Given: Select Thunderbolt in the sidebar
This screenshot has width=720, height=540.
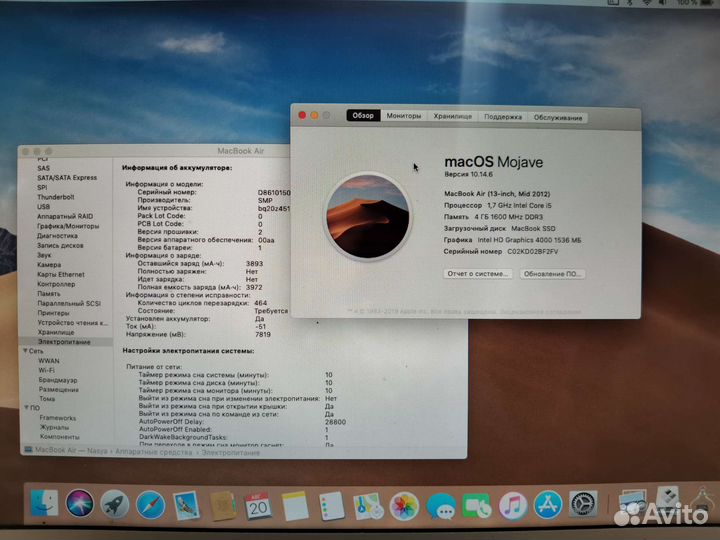Looking at the screenshot, I should 56,197.
